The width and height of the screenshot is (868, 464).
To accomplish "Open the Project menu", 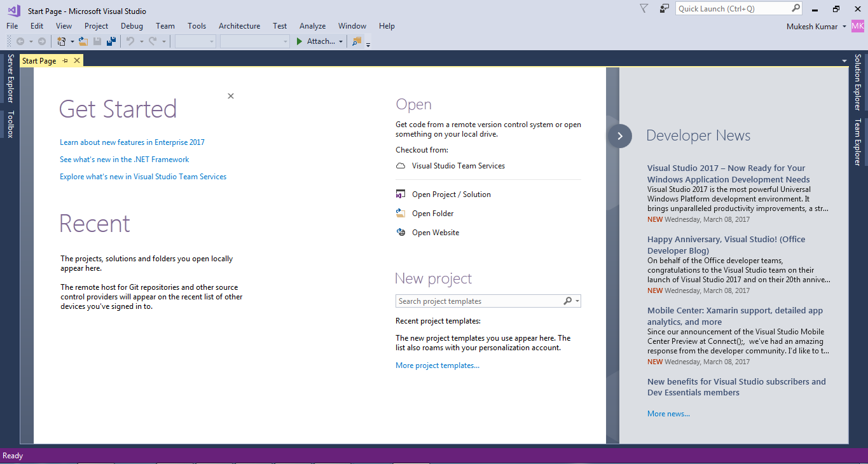I will pos(96,26).
